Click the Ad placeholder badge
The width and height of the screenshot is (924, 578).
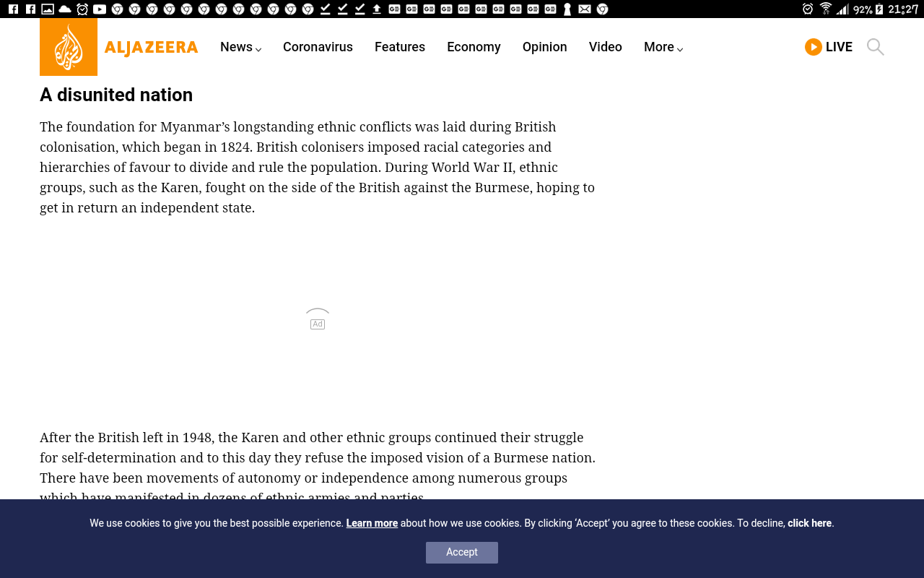pos(318,324)
